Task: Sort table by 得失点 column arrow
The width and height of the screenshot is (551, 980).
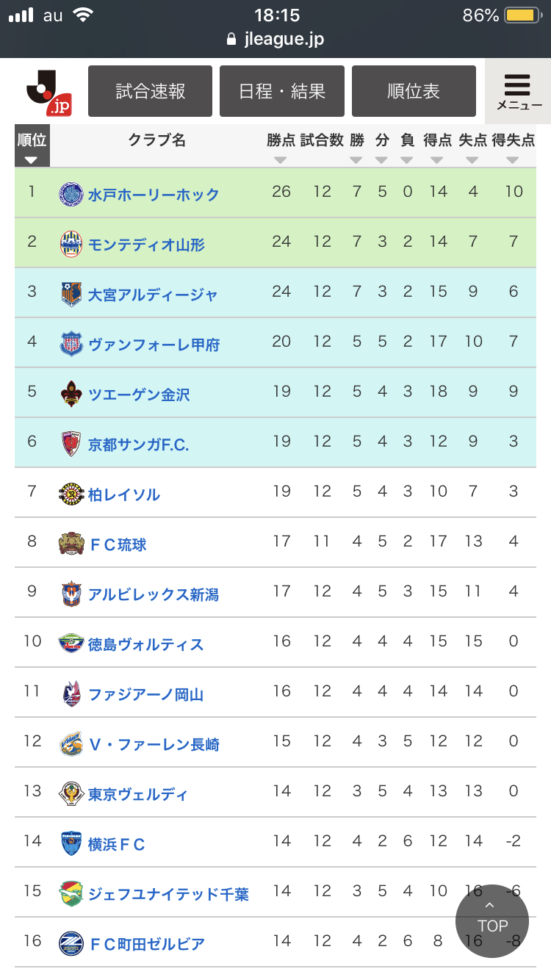Action: [512, 160]
